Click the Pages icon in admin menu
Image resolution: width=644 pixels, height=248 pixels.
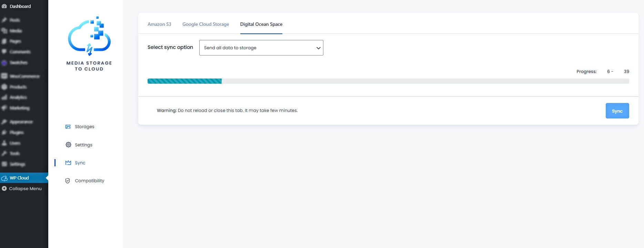4,41
